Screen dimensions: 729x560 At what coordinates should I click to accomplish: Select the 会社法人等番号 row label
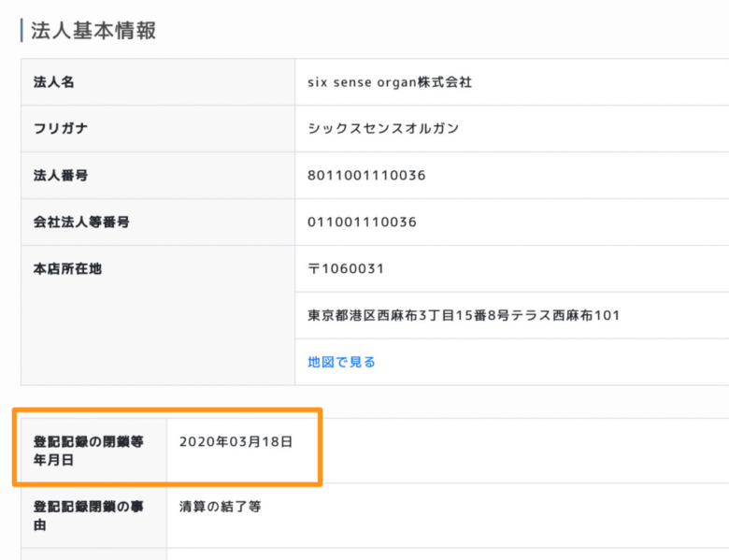[81, 222]
